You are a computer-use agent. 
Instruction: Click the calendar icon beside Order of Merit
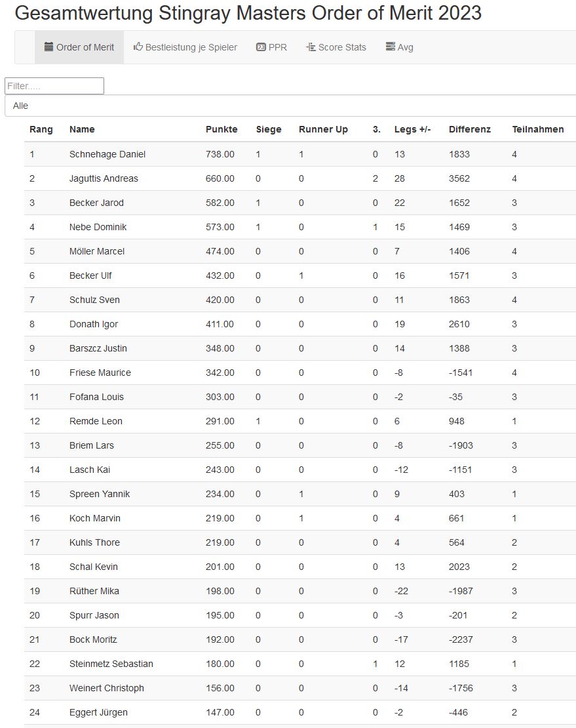point(49,47)
